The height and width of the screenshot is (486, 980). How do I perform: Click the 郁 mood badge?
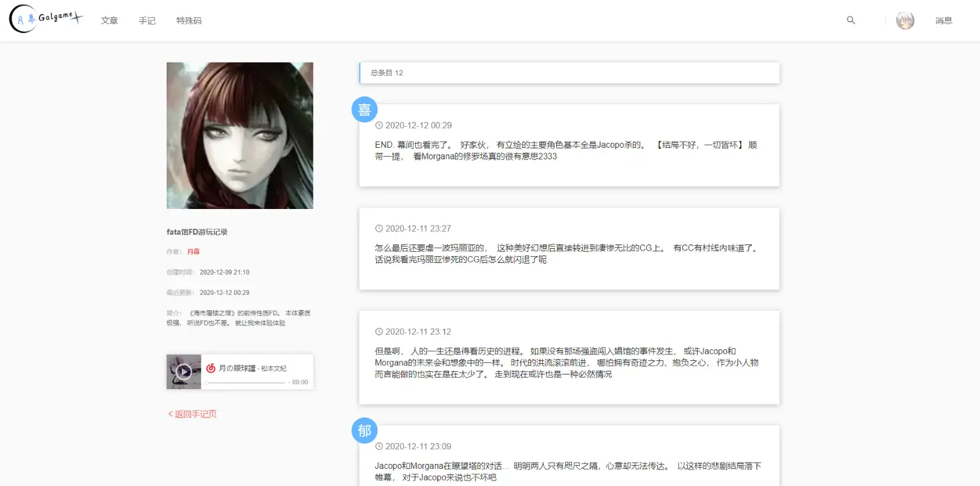click(364, 431)
